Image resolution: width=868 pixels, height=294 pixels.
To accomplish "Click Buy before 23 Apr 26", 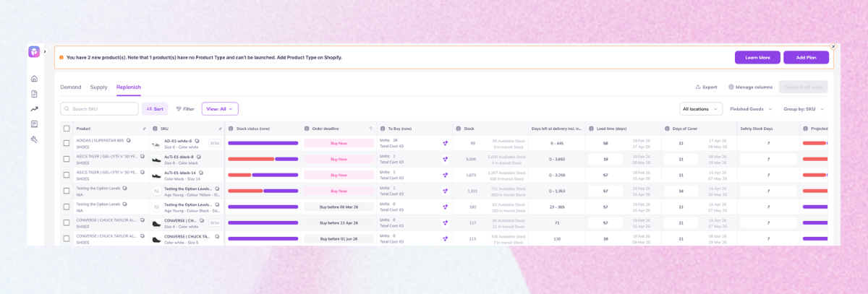I will click(339, 222).
